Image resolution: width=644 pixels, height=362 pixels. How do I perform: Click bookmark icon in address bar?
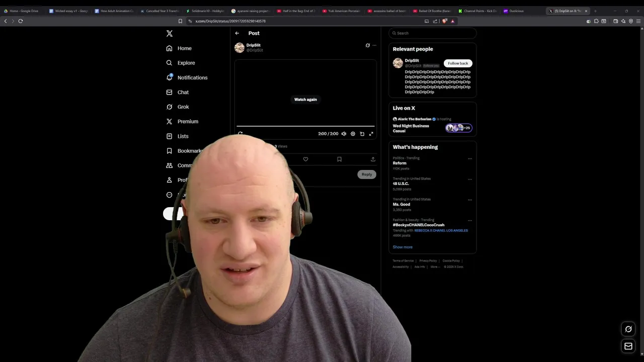click(180, 21)
